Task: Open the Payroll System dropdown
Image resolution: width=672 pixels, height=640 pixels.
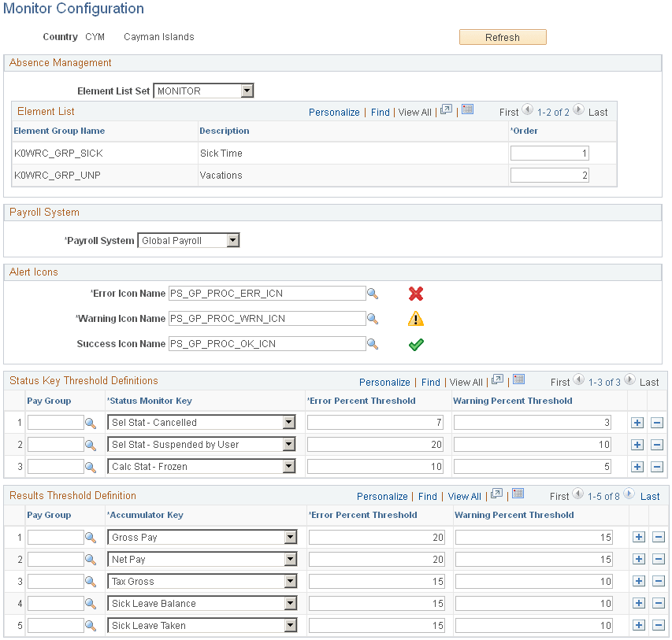Action: (233, 240)
